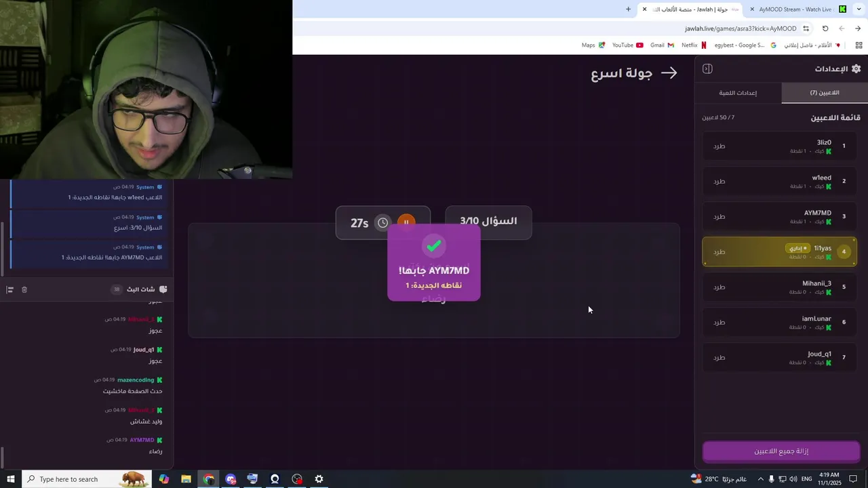Open the Windows Start menu
This screenshot has width=868, height=488.
(x=10, y=479)
